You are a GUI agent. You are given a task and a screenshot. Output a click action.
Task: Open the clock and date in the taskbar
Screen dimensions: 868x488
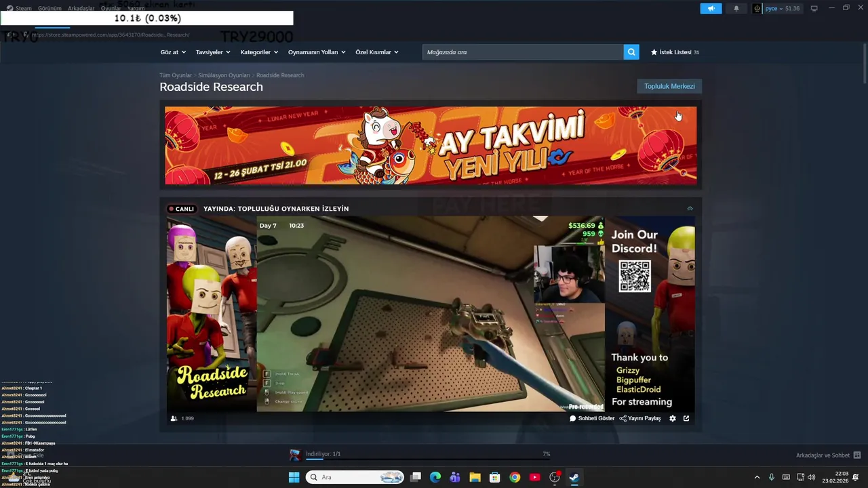pyautogui.click(x=835, y=477)
